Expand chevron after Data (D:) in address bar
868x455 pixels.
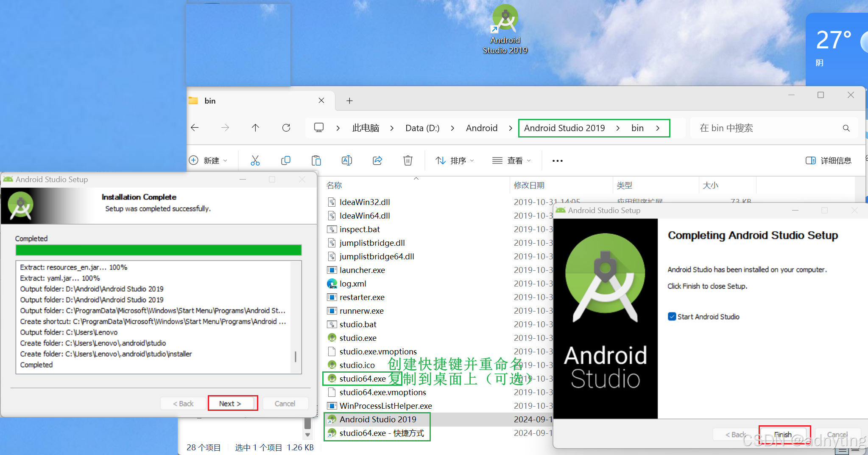point(453,128)
